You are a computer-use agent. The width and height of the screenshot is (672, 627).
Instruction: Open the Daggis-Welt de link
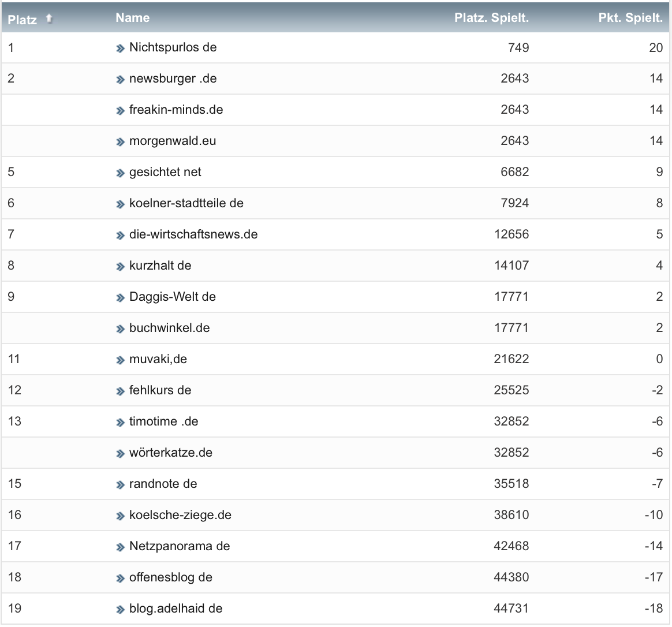tap(172, 297)
